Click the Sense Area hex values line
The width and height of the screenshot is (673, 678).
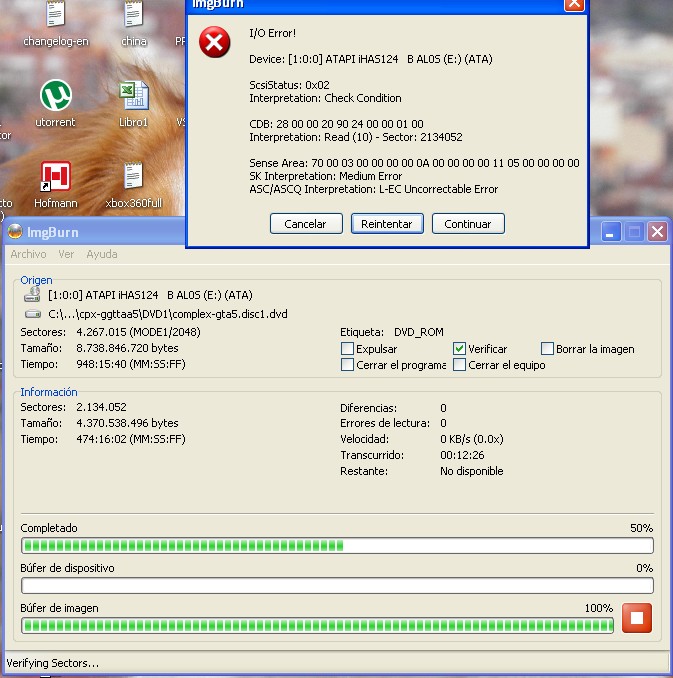[414, 163]
